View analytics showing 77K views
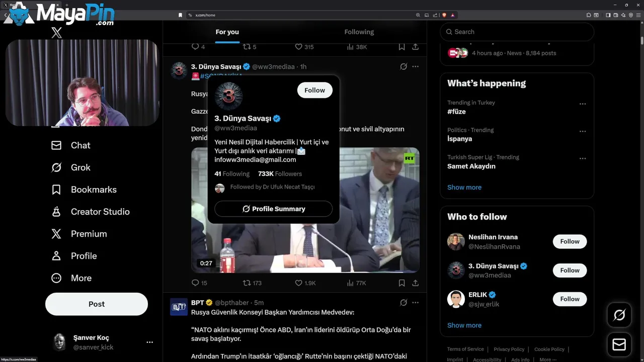The image size is (644, 362). pos(357,283)
